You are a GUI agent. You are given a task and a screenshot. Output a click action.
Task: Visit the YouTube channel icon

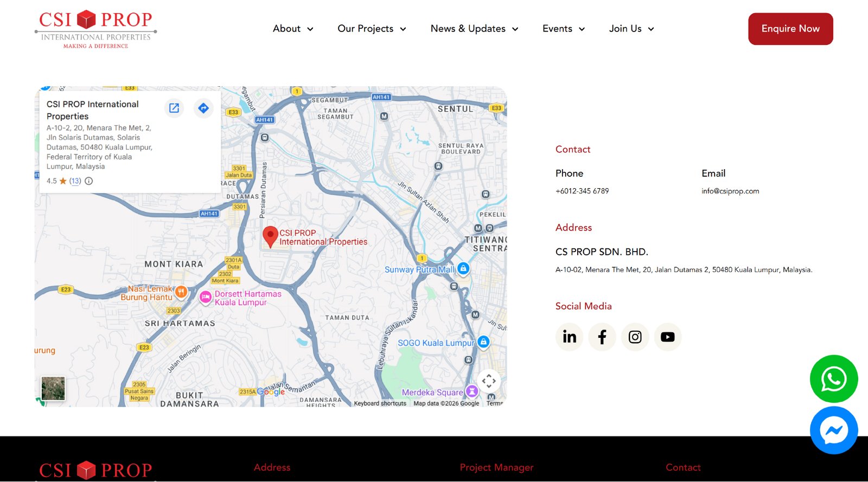668,337
